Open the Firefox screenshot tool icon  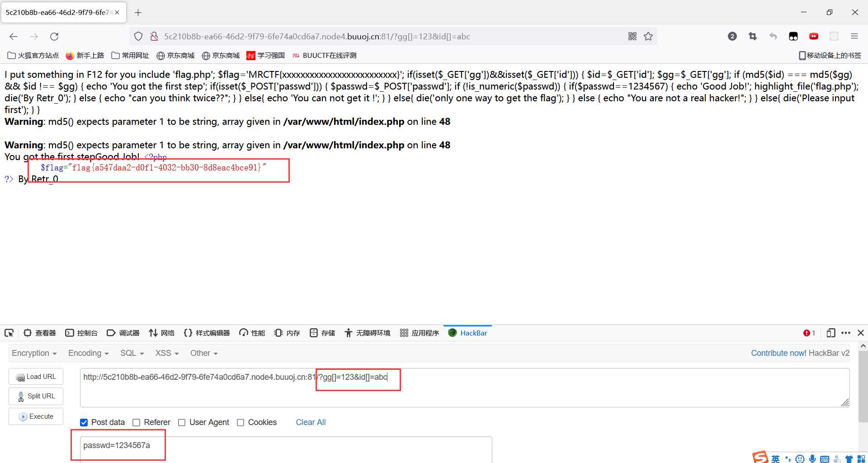point(753,36)
